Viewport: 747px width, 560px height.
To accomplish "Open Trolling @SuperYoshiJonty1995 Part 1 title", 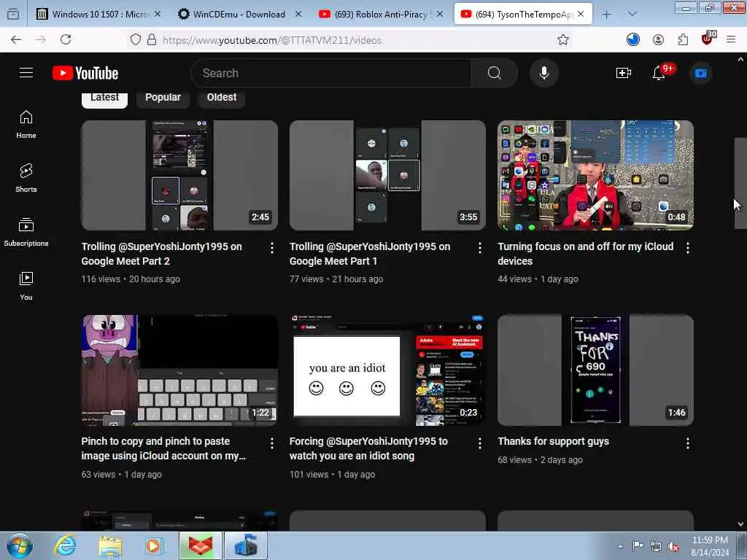I will (370, 254).
